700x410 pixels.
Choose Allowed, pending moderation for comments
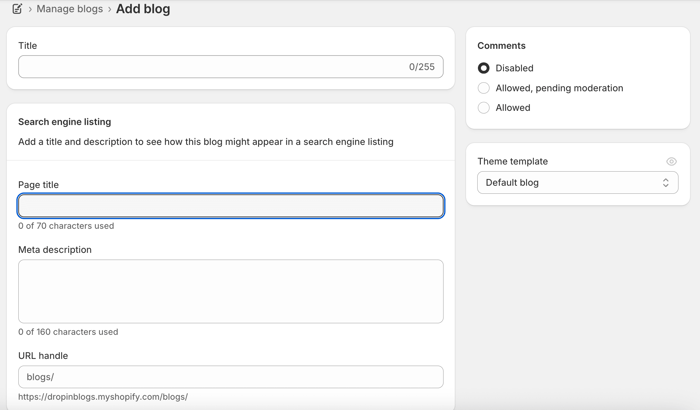484,88
